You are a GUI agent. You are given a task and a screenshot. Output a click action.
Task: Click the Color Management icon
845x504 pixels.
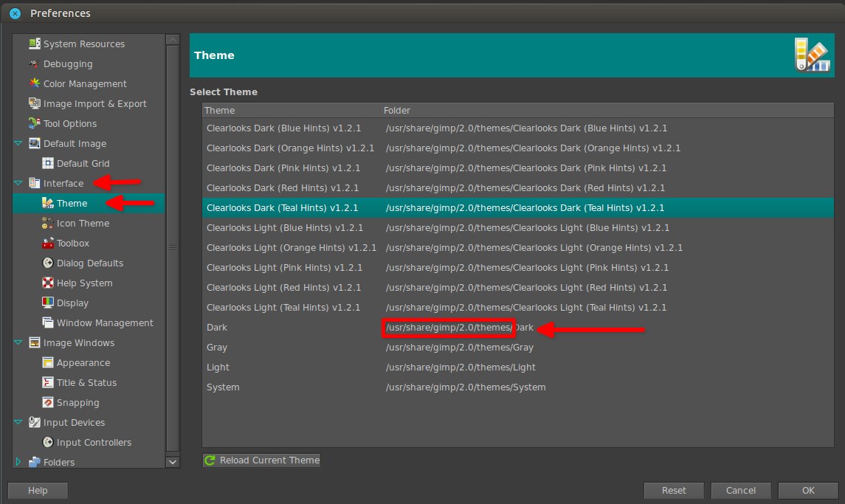[x=35, y=83]
